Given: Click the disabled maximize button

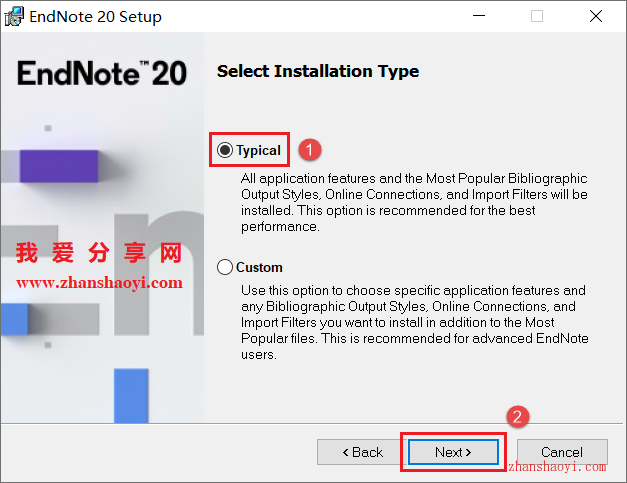Looking at the screenshot, I should point(537,16).
